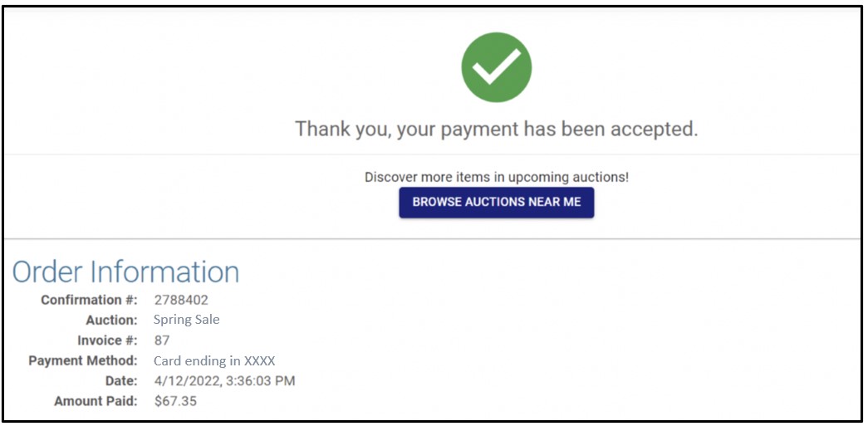Click the green checkmark success icon
This screenshot has width=868, height=426.
(496, 67)
